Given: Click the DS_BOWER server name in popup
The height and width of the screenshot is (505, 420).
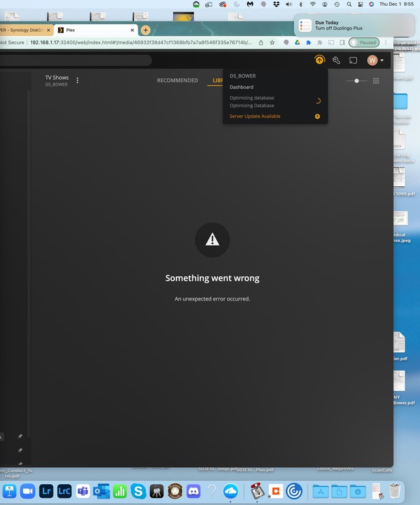Looking at the screenshot, I should tap(243, 76).
